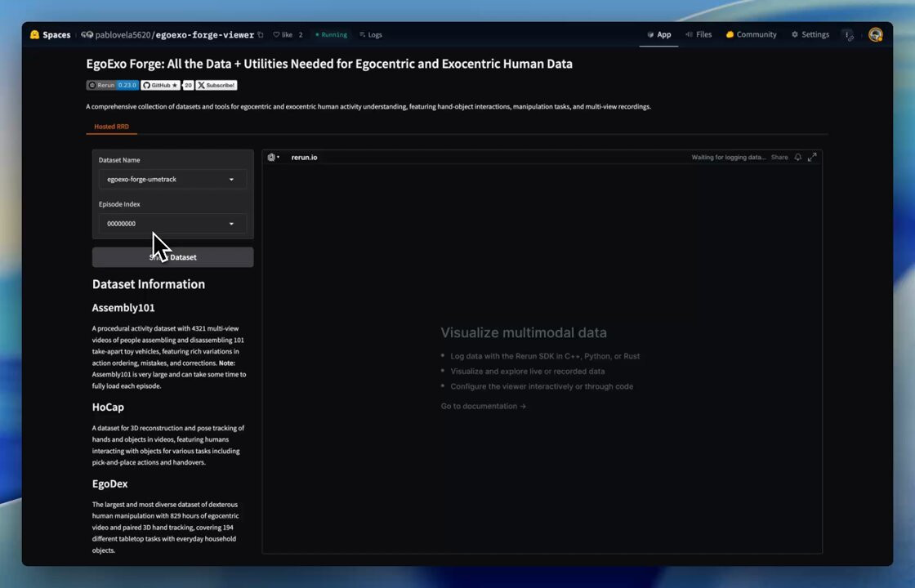
Task: Open the GitHub star badge
Action: [160, 85]
